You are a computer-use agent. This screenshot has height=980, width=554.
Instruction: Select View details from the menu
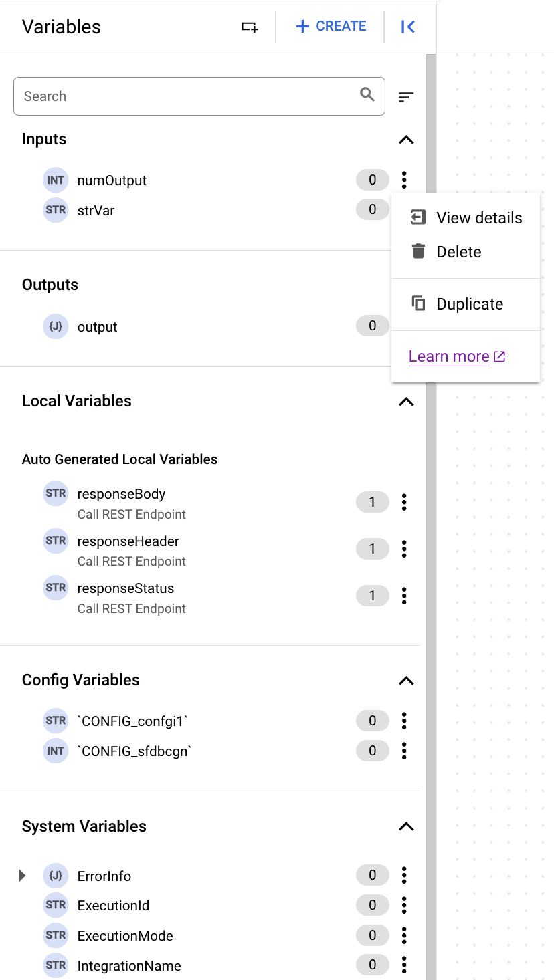[479, 217]
